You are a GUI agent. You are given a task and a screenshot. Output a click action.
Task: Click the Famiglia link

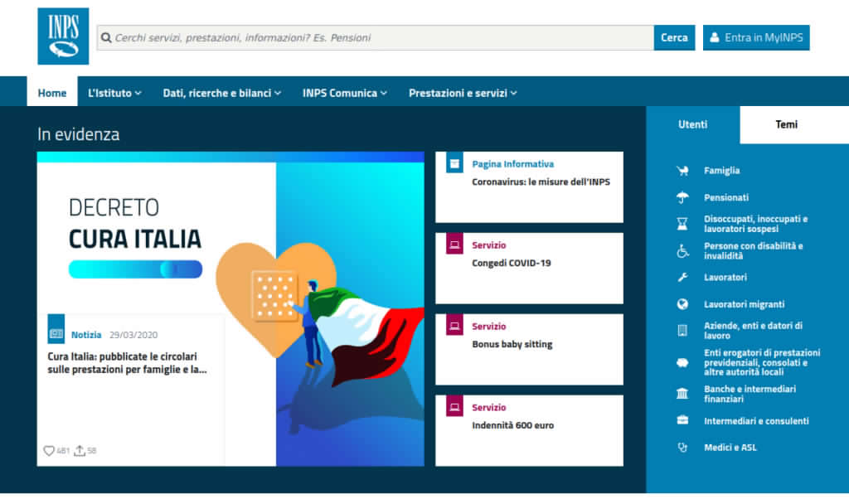[x=722, y=171]
